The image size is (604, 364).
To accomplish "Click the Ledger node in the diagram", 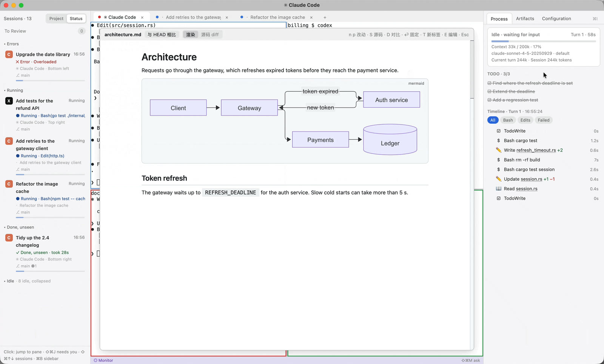I will tap(390, 140).
